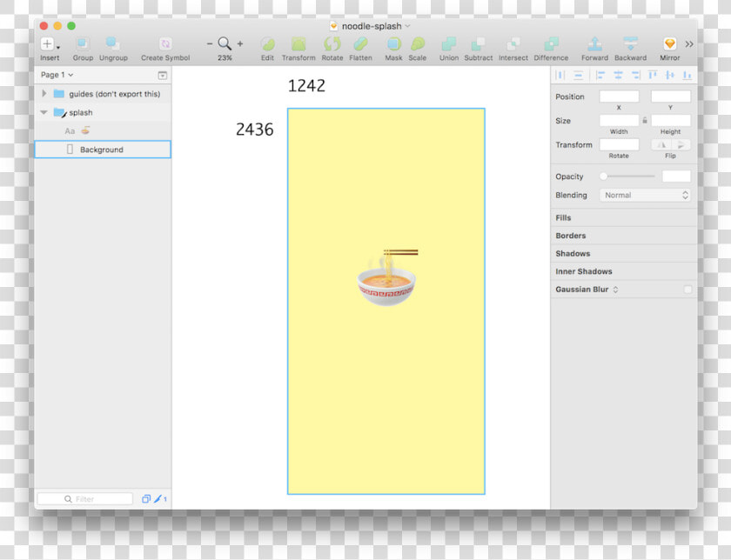Click the Group toolbar icon
This screenshot has height=560, width=731.
(x=83, y=43)
